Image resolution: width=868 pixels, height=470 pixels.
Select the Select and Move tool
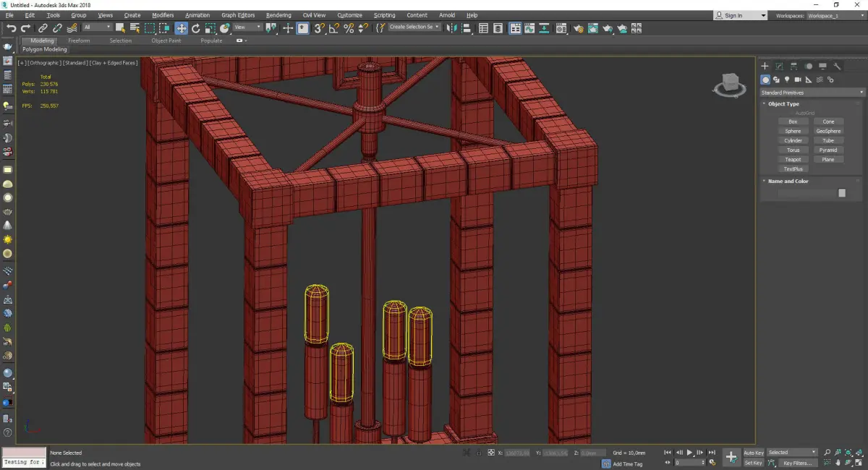(x=181, y=28)
